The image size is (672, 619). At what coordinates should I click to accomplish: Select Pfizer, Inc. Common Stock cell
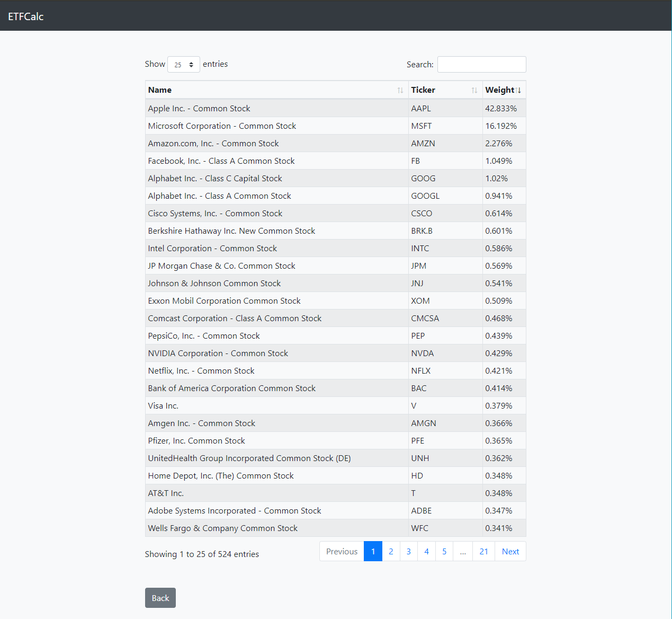(276, 440)
